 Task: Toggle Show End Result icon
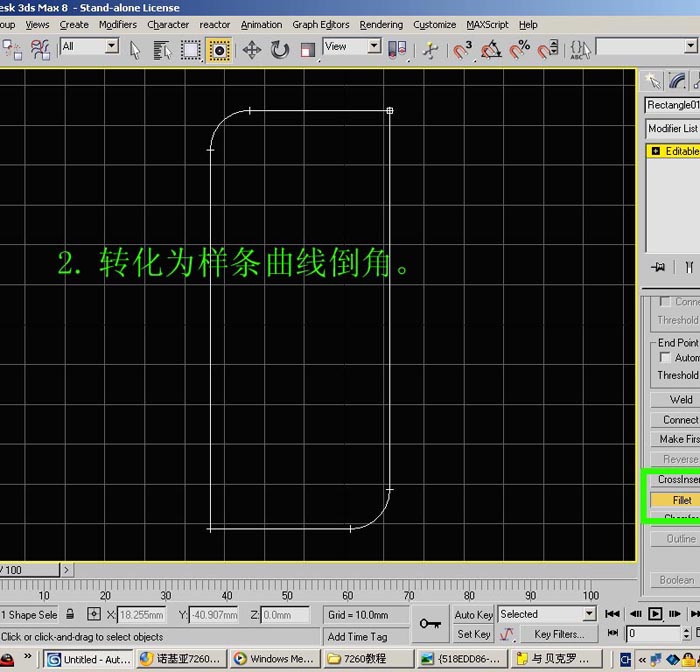pyautogui.click(x=689, y=267)
